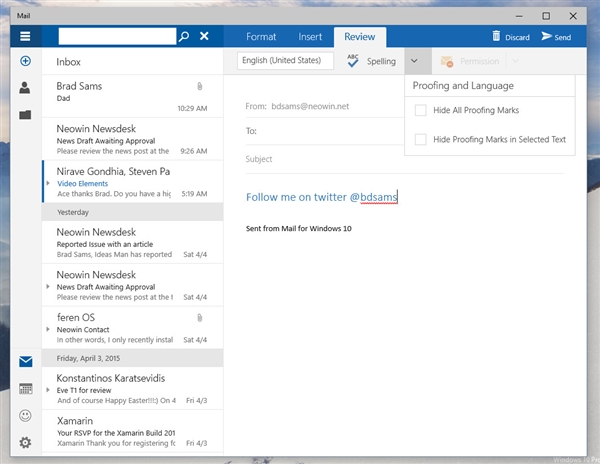Expand the Neowin Contact conversation thread
The width and height of the screenshot is (600, 464).
point(49,328)
